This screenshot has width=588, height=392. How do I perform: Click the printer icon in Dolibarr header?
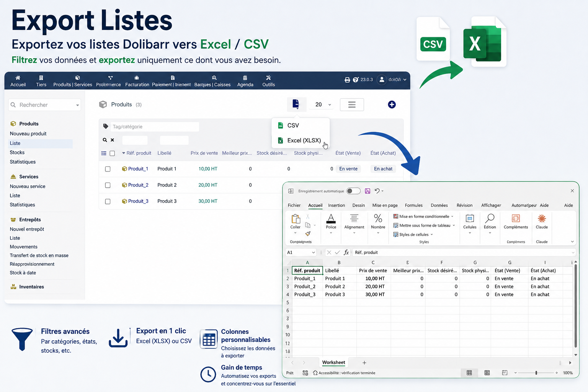347,80
